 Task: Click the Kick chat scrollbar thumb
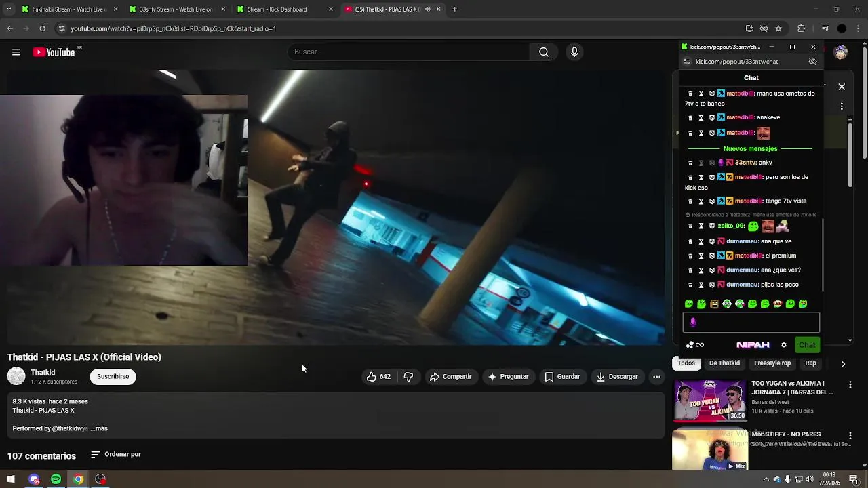[823, 255]
